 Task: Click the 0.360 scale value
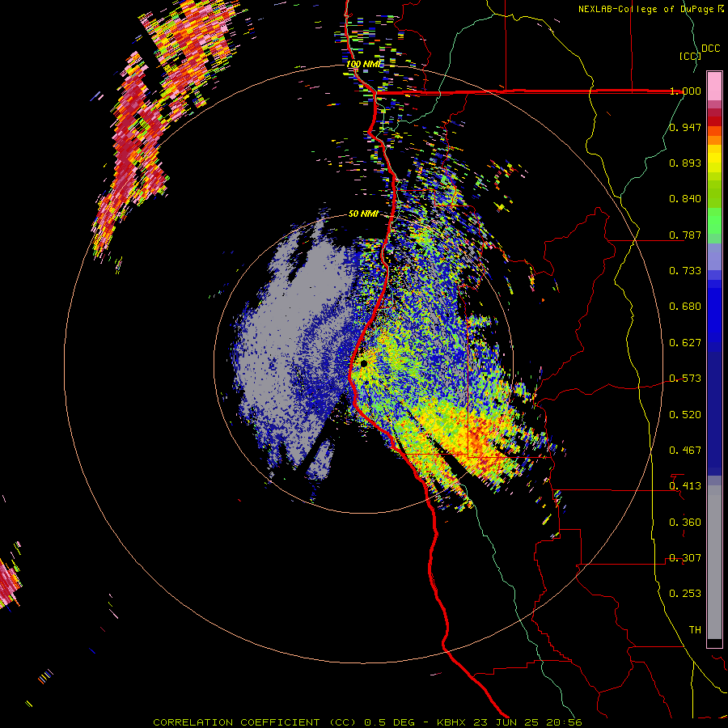click(x=685, y=523)
